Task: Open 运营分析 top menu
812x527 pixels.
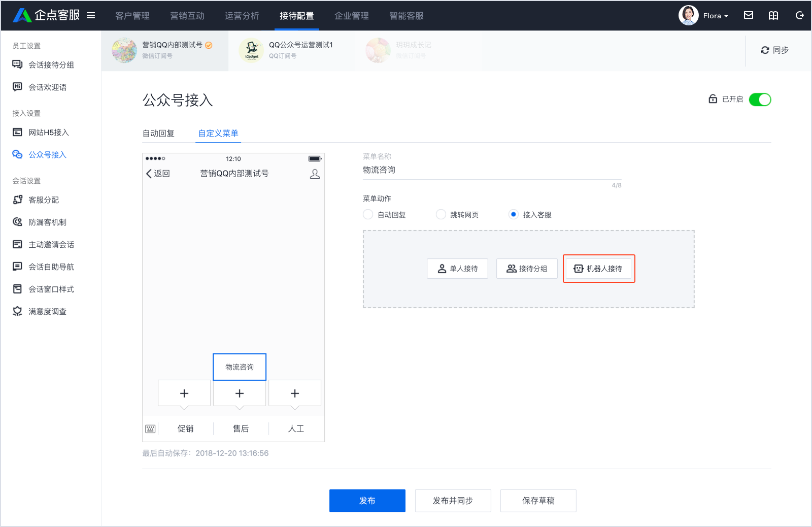Action: (242, 16)
